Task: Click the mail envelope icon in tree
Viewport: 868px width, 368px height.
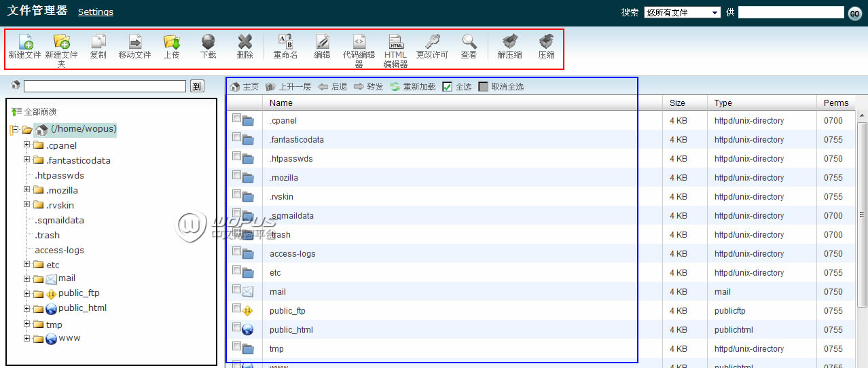Action: [51, 279]
